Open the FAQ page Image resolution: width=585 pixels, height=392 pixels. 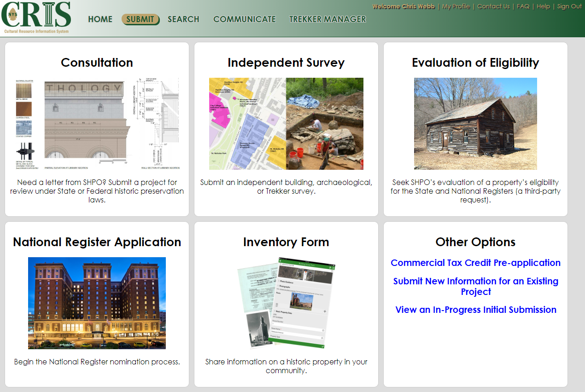tap(523, 6)
